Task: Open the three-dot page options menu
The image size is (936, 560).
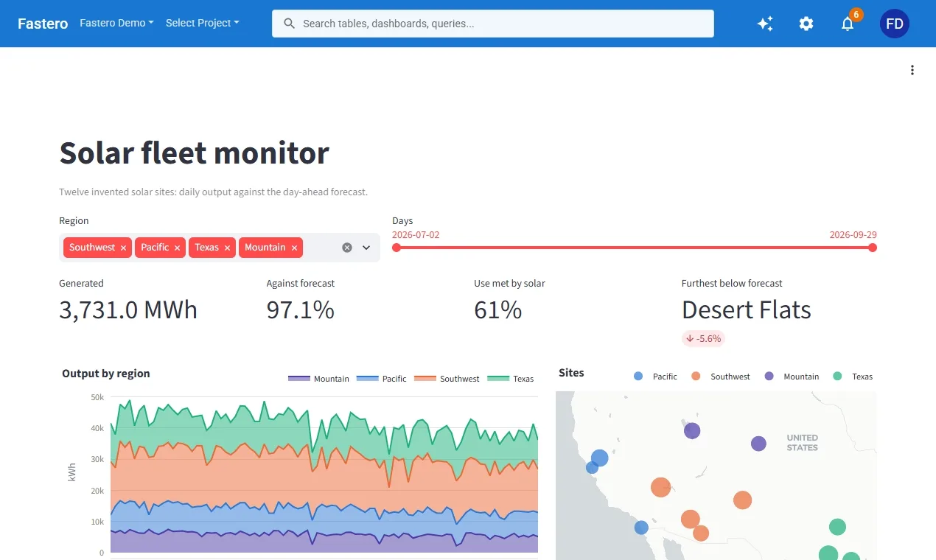Action: (x=912, y=70)
